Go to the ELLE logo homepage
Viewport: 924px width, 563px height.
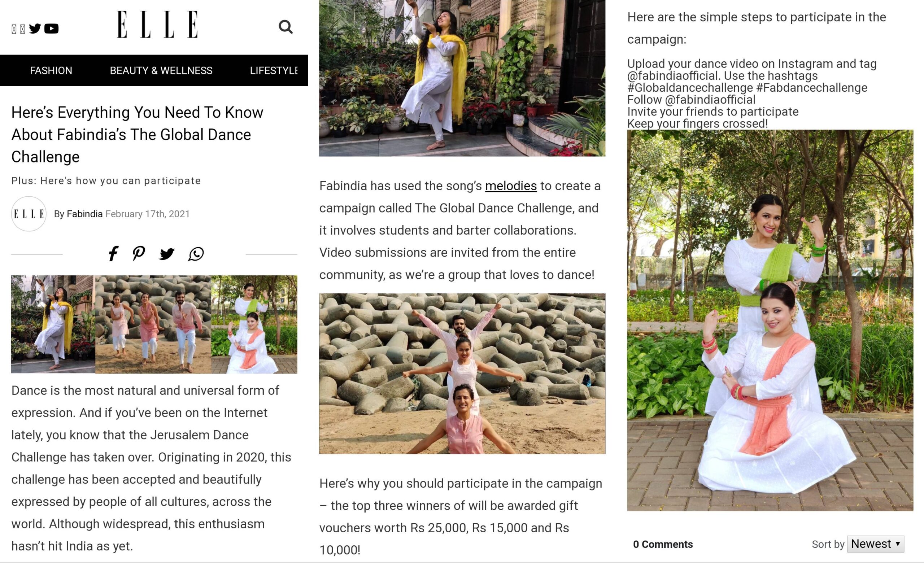pos(157,25)
